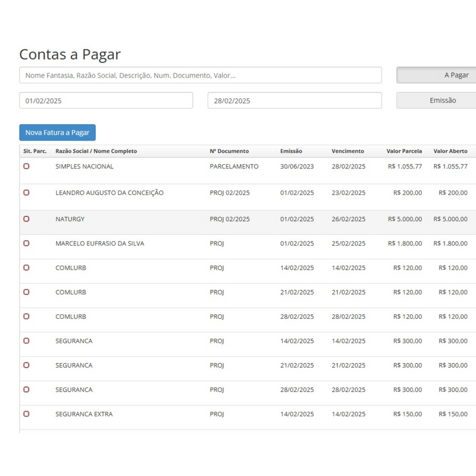Sort by Vencimento column header
This screenshot has height=476, width=476.
click(347, 151)
